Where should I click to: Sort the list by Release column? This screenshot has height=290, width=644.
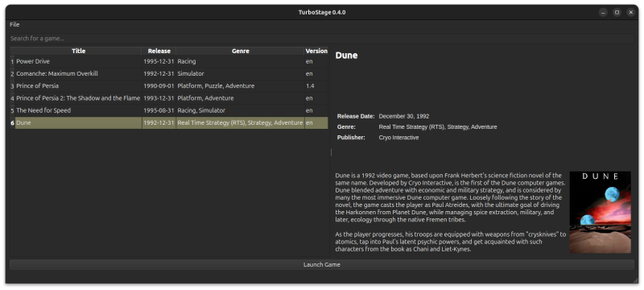(159, 51)
